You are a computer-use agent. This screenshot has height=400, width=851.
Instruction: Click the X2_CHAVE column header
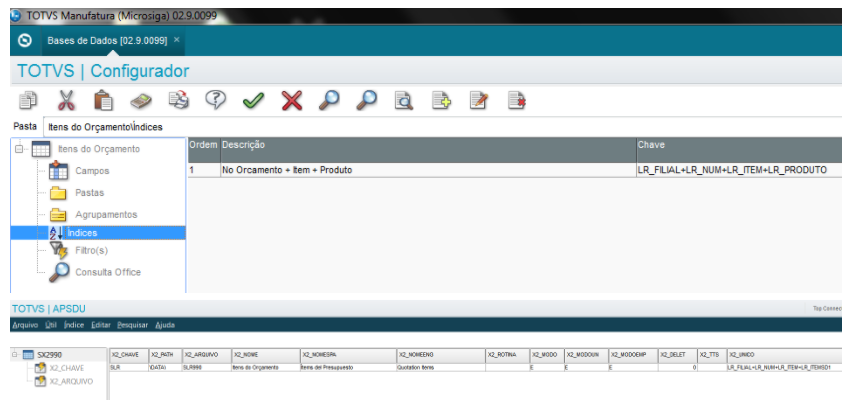129,355
